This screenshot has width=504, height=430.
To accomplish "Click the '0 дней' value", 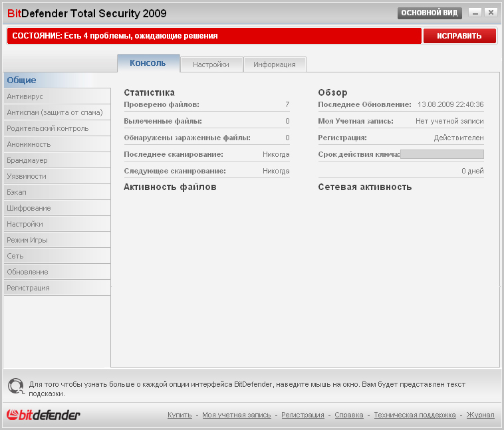I will pyautogui.click(x=473, y=171).
